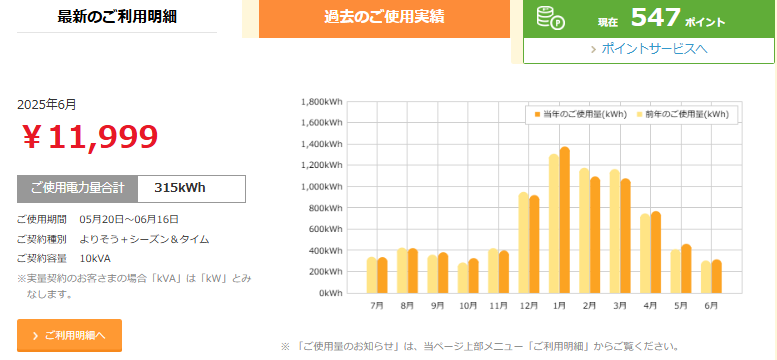
Task: Open the 最新のご利用明細 tab
Action: point(117,17)
